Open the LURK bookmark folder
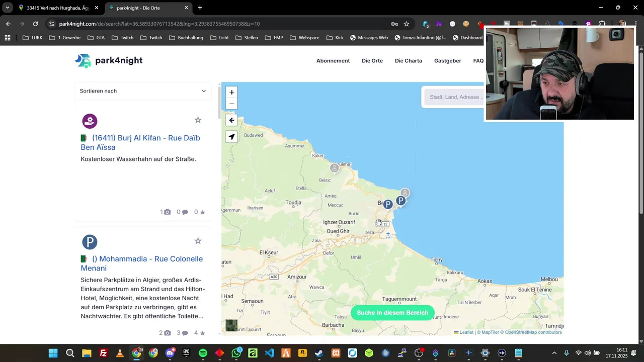Viewport: 644px width, 362px height. point(32,38)
